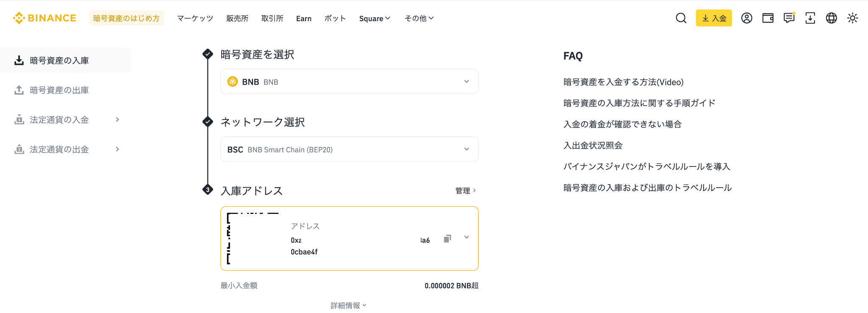Open the Square menu in navigation

coord(375,19)
